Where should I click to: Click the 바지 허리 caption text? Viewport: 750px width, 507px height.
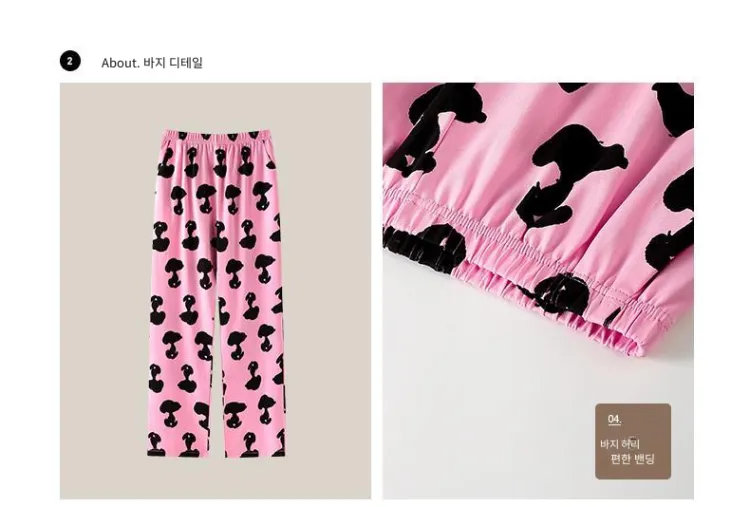[x=620, y=444]
